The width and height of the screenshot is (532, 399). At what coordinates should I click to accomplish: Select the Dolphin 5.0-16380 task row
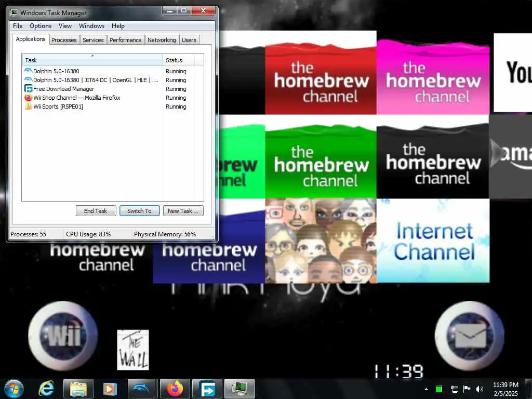[113, 71]
